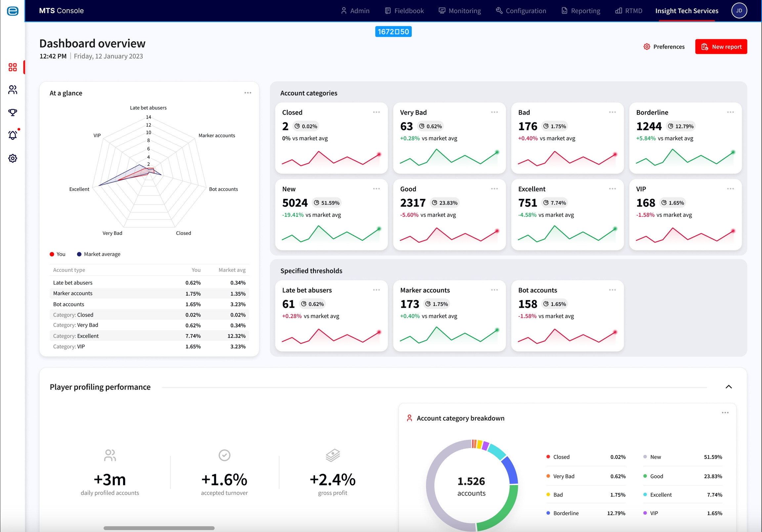Click the JD user avatar
This screenshot has width=762, height=532.
pyautogui.click(x=739, y=11)
